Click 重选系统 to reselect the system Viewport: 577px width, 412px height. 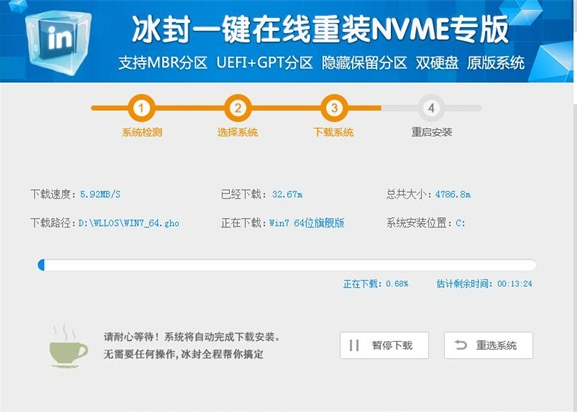(x=488, y=345)
